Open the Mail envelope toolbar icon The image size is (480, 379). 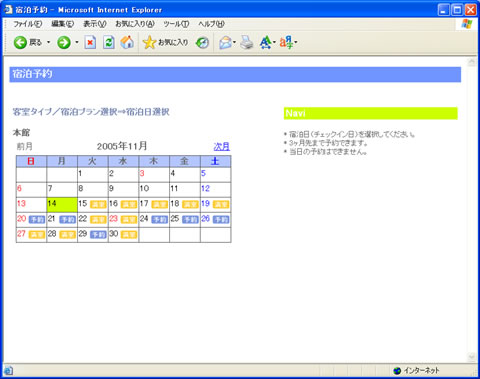point(226,43)
